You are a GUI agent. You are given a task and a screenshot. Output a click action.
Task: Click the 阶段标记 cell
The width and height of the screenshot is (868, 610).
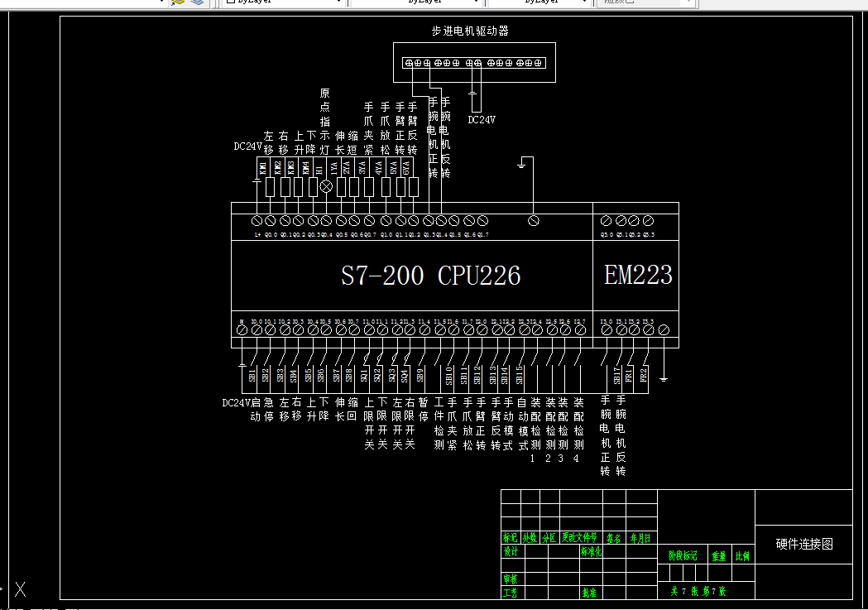coord(683,555)
